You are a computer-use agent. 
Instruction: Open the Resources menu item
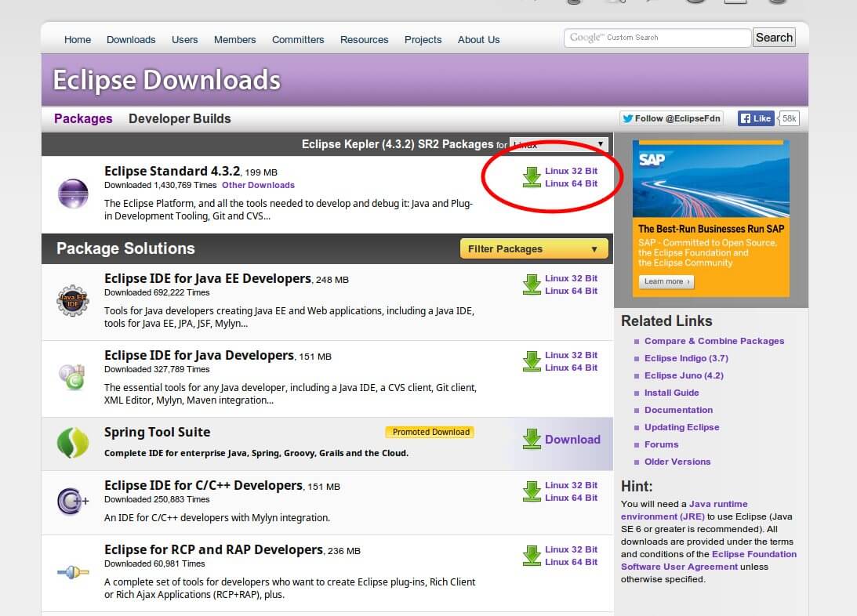pyautogui.click(x=364, y=39)
